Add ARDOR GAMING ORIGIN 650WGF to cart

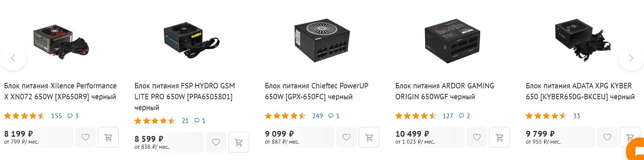500,137
